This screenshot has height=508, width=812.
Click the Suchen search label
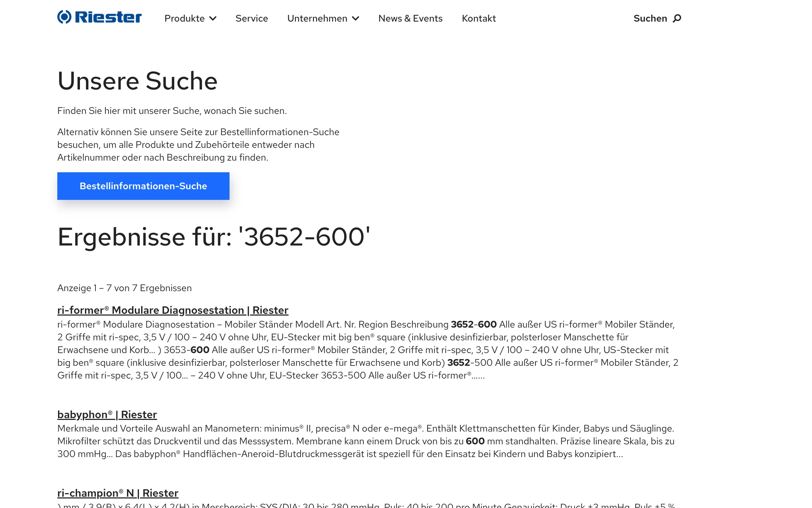coord(650,18)
